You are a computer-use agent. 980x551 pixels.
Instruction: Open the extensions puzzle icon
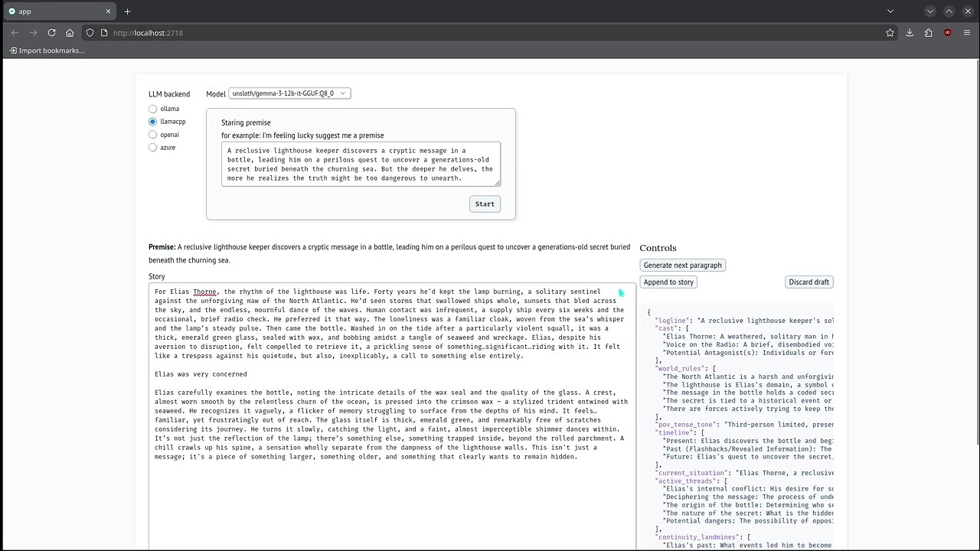pyautogui.click(x=929, y=33)
